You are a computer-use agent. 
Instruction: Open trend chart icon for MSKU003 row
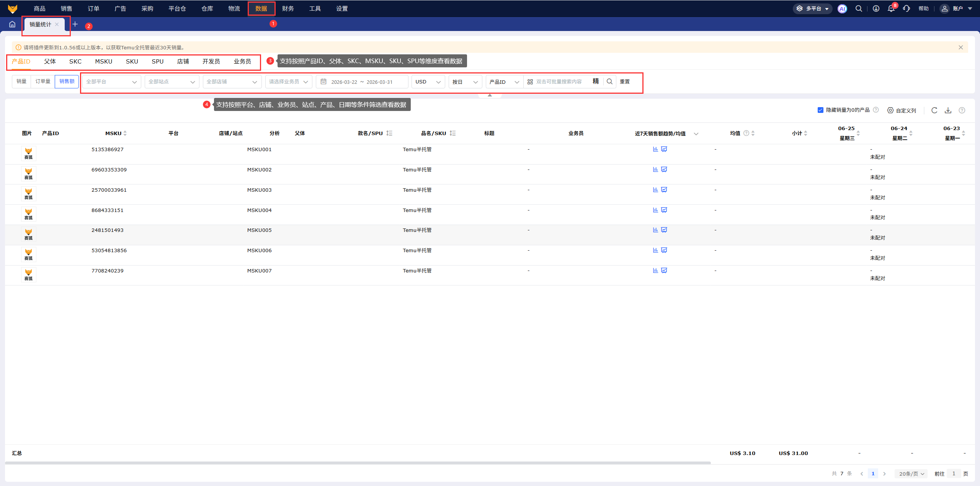click(x=664, y=190)
